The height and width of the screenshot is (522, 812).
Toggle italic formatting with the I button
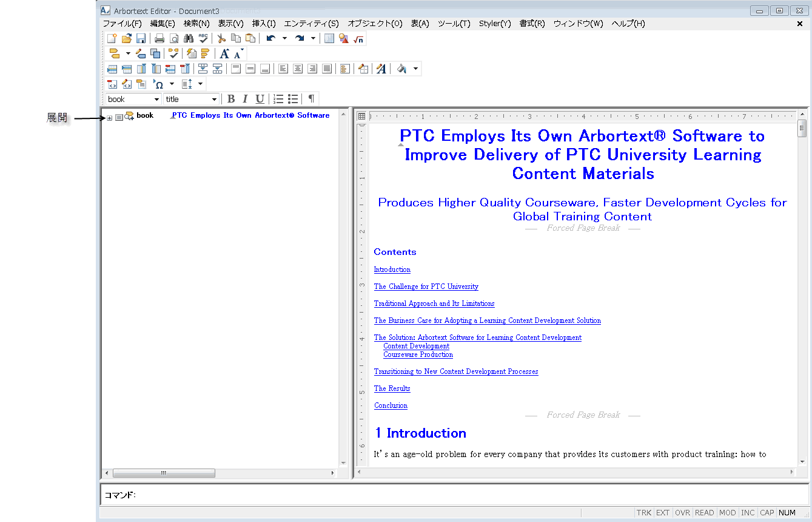click(245, 99)
